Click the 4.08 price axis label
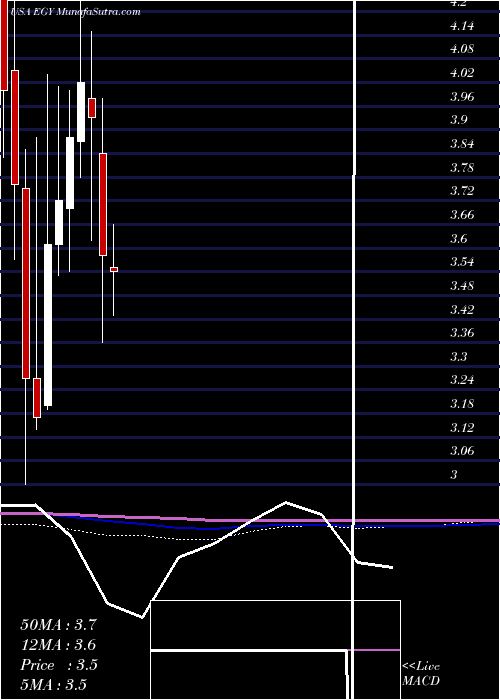500x700 pixels. [462, 49]
